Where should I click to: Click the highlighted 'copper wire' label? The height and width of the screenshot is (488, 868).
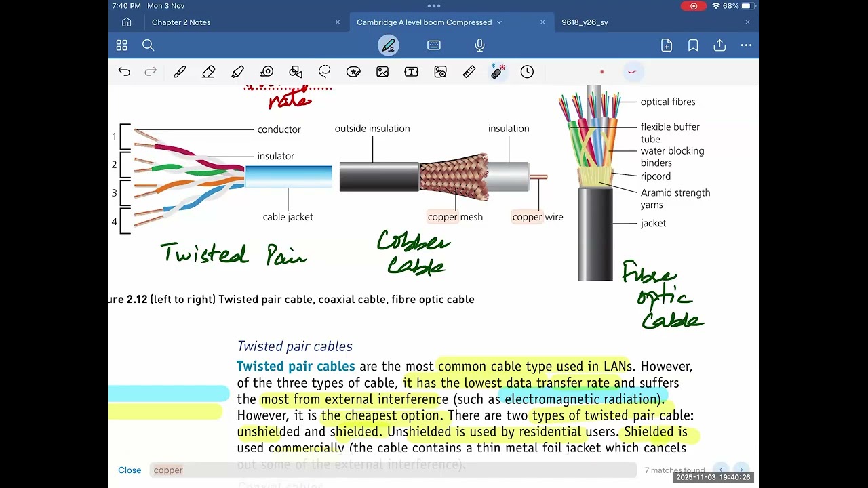[x=538, y=217]
